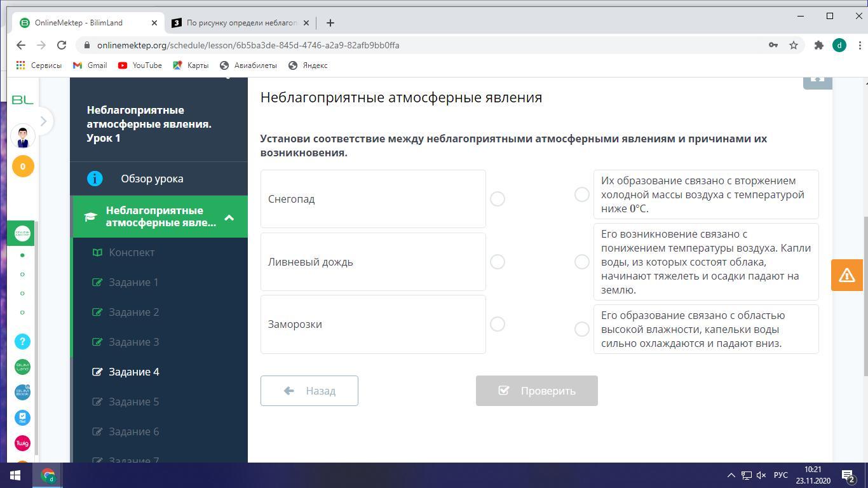Open Задание 5 in lesson menu

coord(133,402)
